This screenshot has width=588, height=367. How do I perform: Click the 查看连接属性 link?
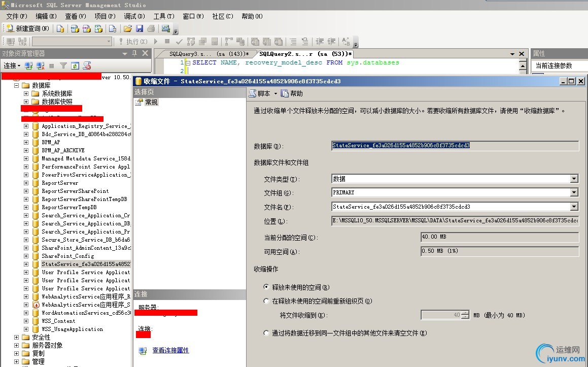coord(170,350)
